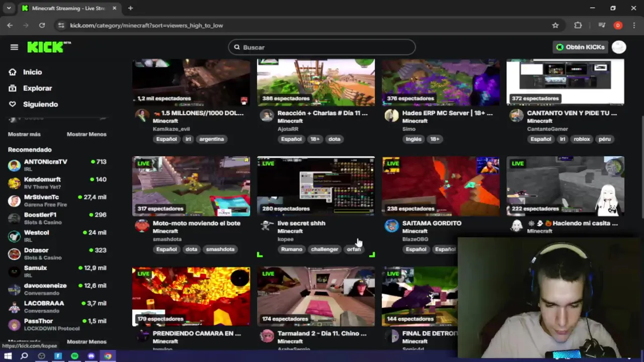Open the hamburger sidebar menu

click(14, 47)
